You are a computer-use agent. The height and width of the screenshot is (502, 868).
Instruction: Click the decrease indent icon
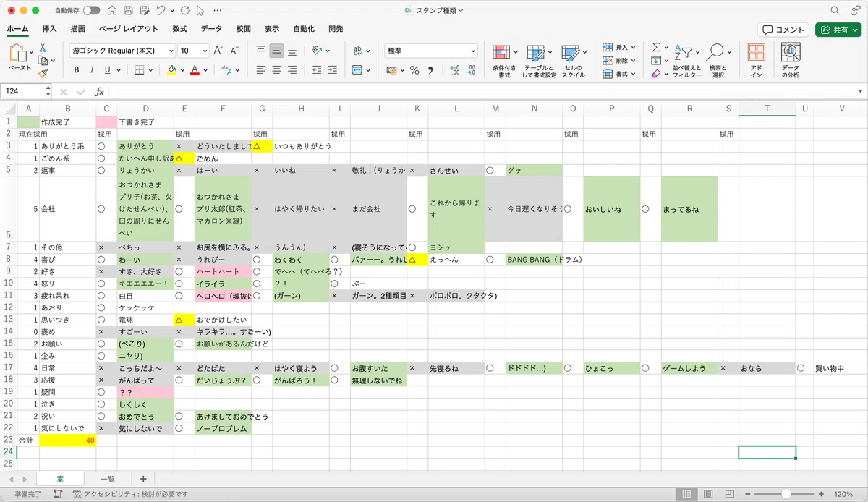(x=315, y=70)
